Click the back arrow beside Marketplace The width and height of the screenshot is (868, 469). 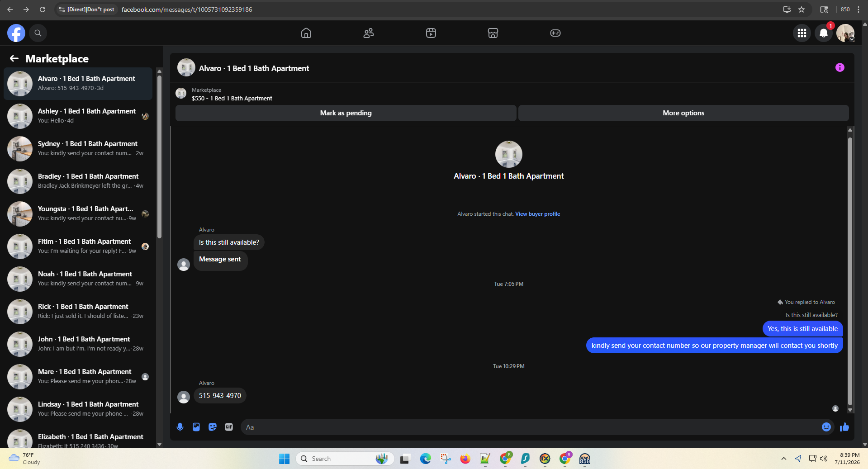tap(14, 58)
